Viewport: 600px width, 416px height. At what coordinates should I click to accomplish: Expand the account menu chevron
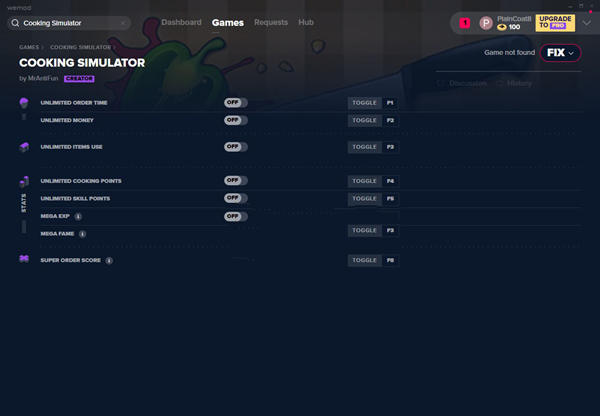click(x=587, y=23)
